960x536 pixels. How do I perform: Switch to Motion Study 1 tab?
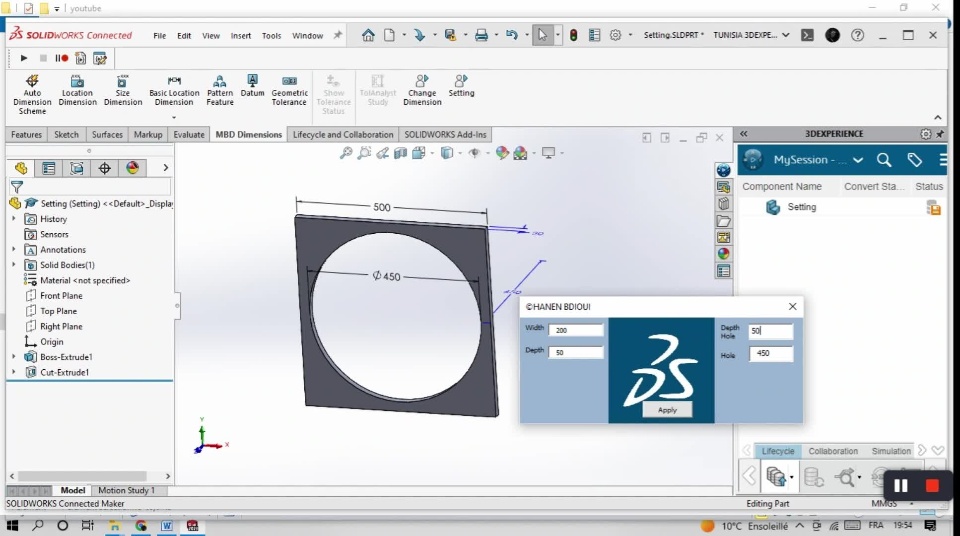tap(126, 490)
